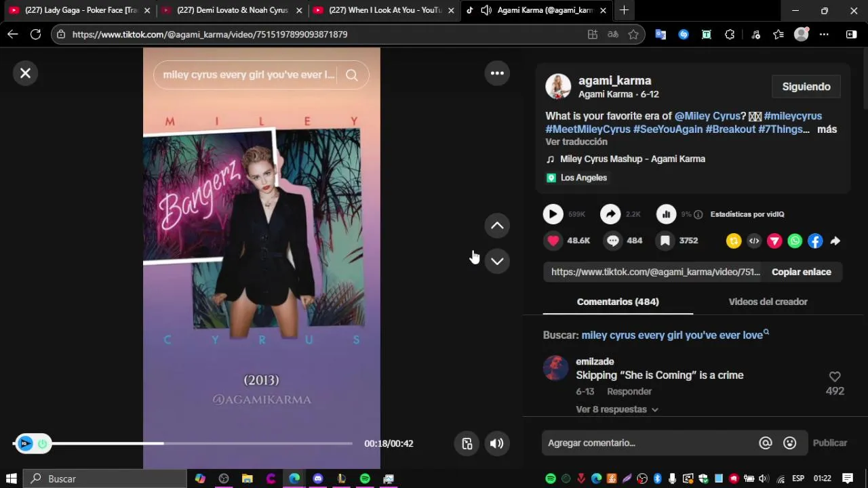Viewport: 868px width, 488px height.
Task: Click the vidIQ engagement bar-chart icon
Action: click(x=666, y=214)
